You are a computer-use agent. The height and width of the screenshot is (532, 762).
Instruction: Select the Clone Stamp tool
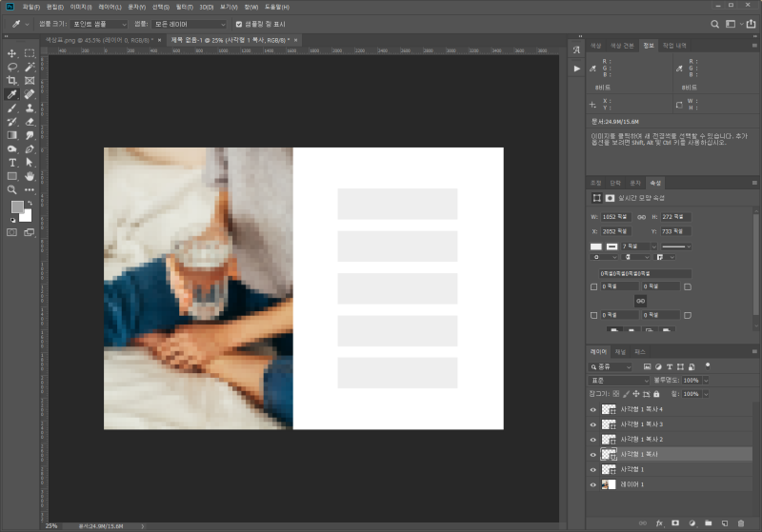point(30,108)
